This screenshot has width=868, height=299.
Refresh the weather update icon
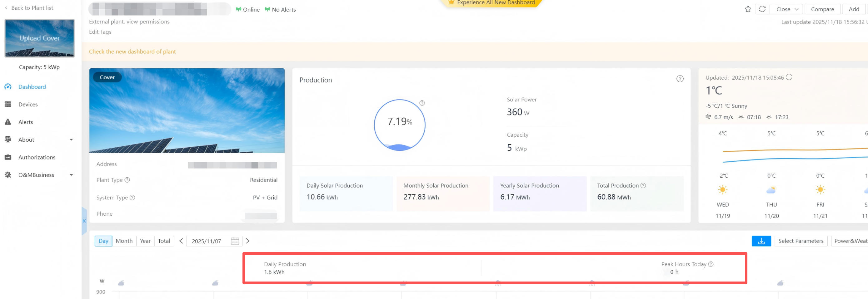pos(789,77)
